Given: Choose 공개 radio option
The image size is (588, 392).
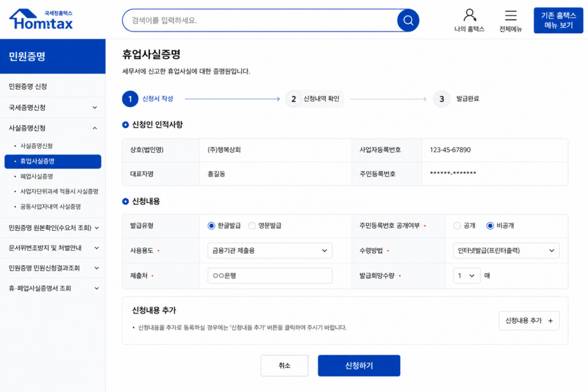Looking at the screenshot, I should (457, 226).
